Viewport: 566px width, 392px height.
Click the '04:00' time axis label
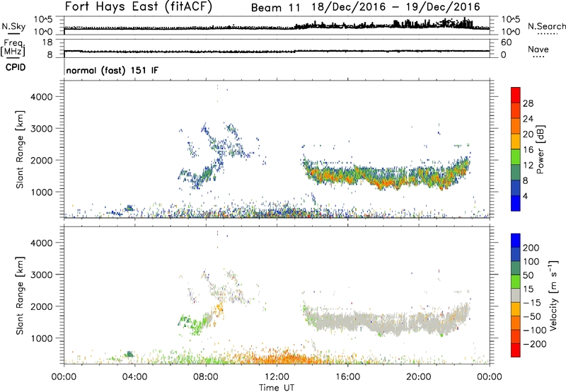[134, 377]
